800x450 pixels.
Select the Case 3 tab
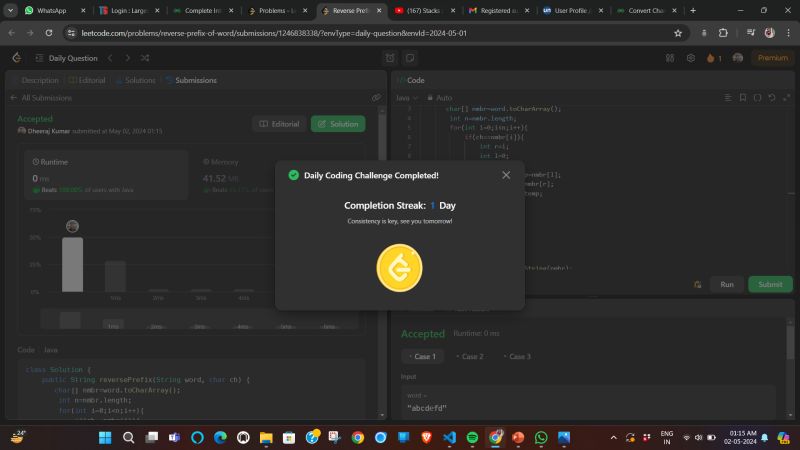pyautogui.click(x=517, y=356)
